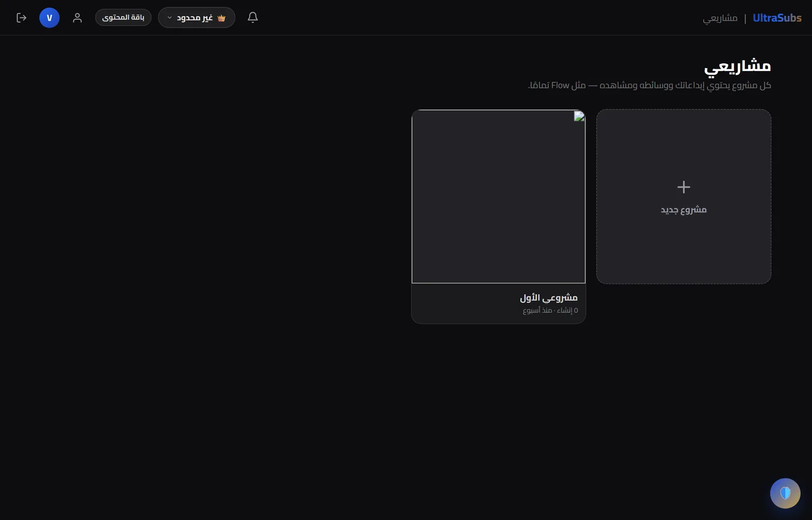Go to UltraSubs home logo

pos(777,18)
